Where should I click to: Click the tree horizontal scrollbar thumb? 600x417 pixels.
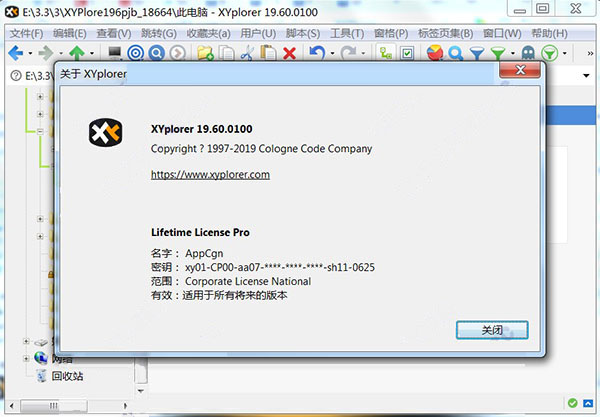54,406
